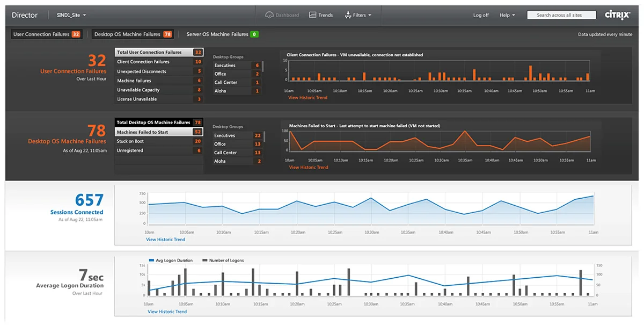The height and width of the screenshot is (325, 644).
Task: Click the Director application title
Action: [x=25, y=15]
